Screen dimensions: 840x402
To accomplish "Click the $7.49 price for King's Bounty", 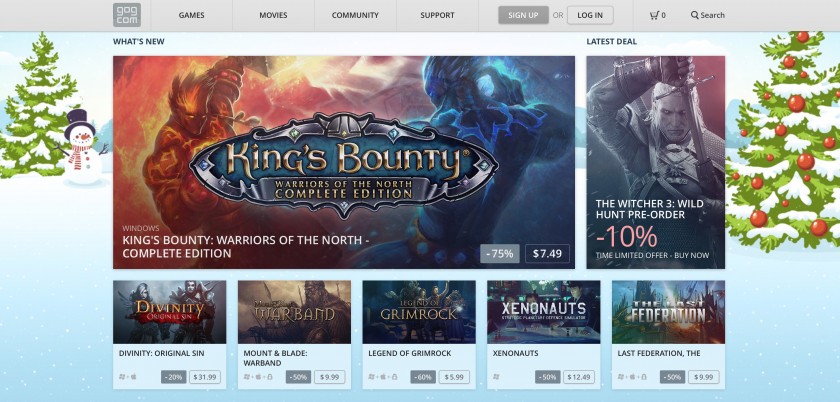I will (547, 254).
